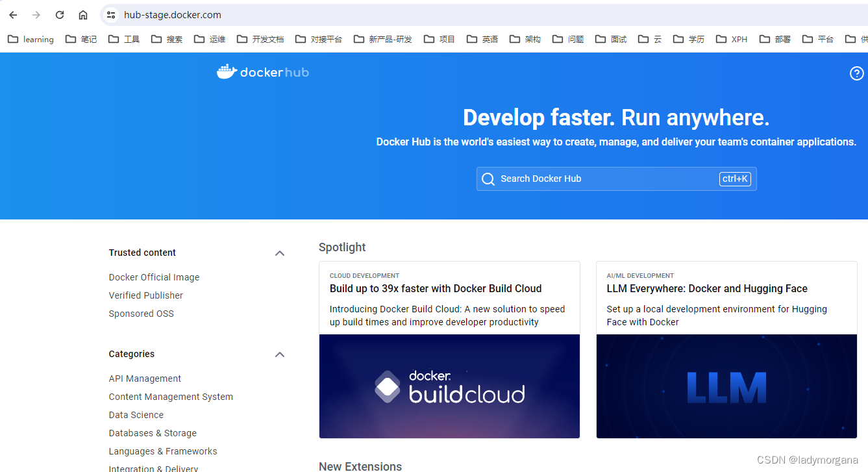The image size is (868, 472).
Task: Open the learning bookmarks folder
Action: tap(31, 39)
